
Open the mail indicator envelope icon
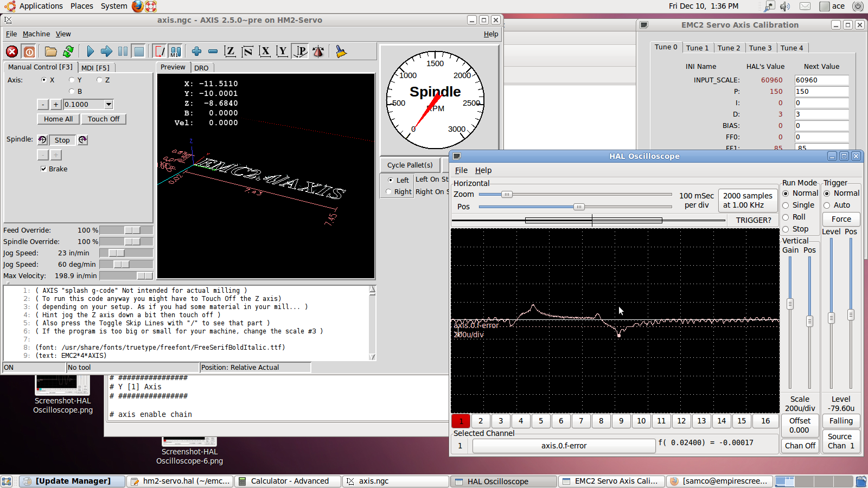[x=805, y=6]
